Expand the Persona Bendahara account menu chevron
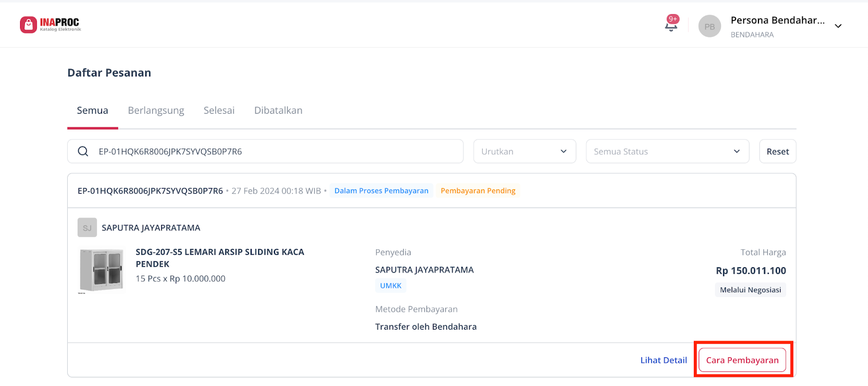Screen dimensions: 868x386 (x=838, y=26)
